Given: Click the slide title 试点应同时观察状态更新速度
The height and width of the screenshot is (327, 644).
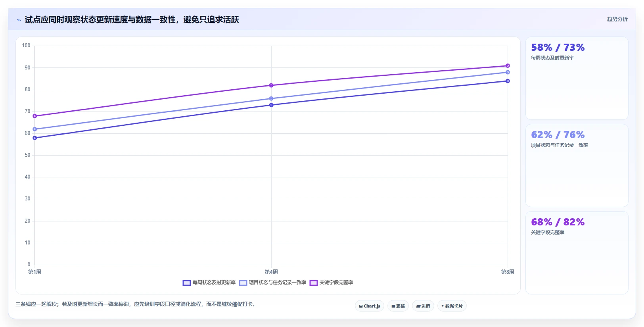Looking at the screenshot, I should click(x=132, y=20).
